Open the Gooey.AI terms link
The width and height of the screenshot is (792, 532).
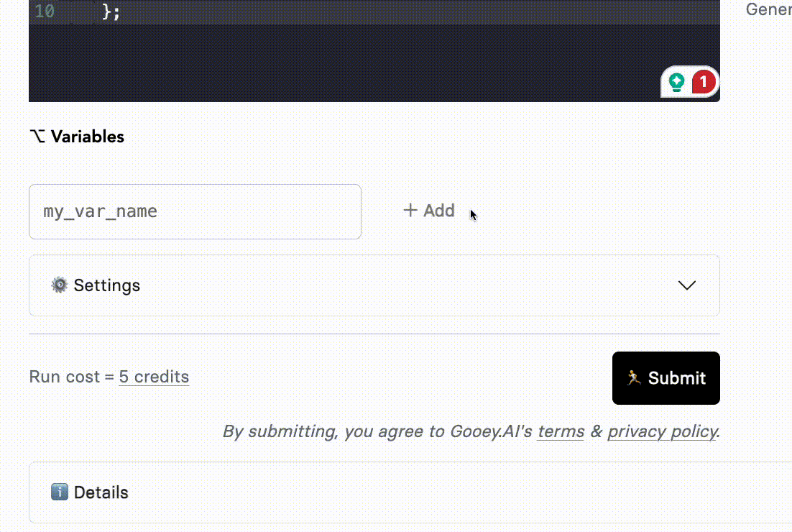561,431
